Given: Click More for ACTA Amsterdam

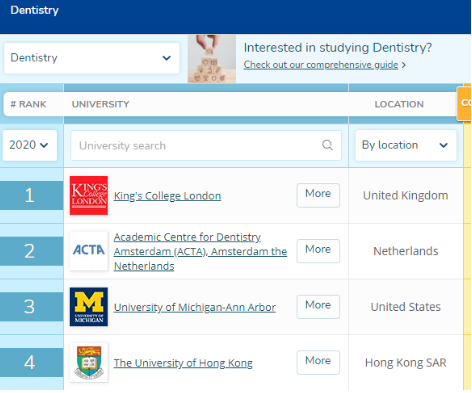Looking at the screenshot, I should (318, 251).
